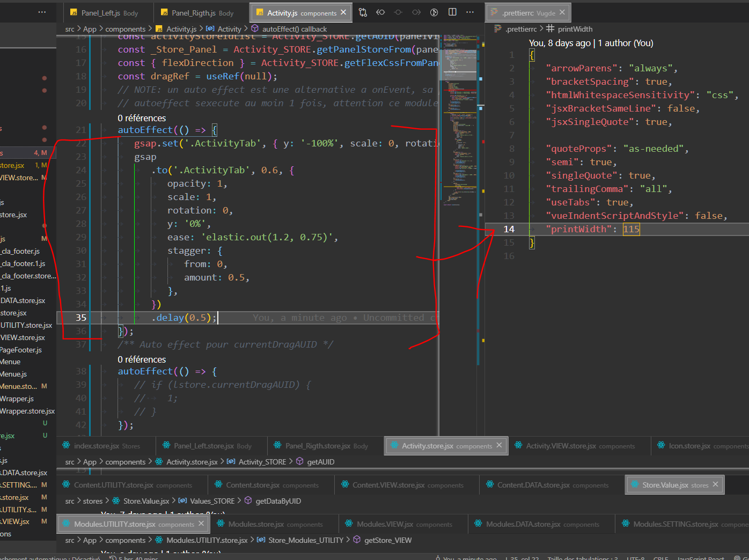The height and width of the screenshot is (560, 749).
Task: Click the split editor icon
Action: 452,12
